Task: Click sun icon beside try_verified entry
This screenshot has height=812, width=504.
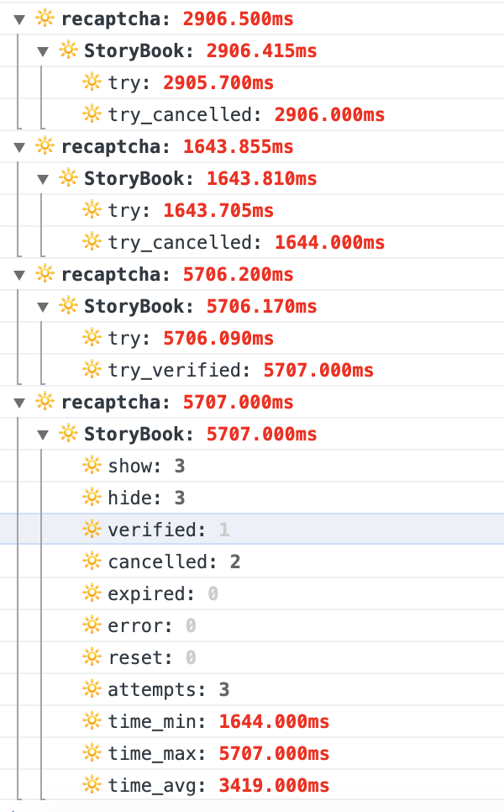Action: click(x=92, y=369)
